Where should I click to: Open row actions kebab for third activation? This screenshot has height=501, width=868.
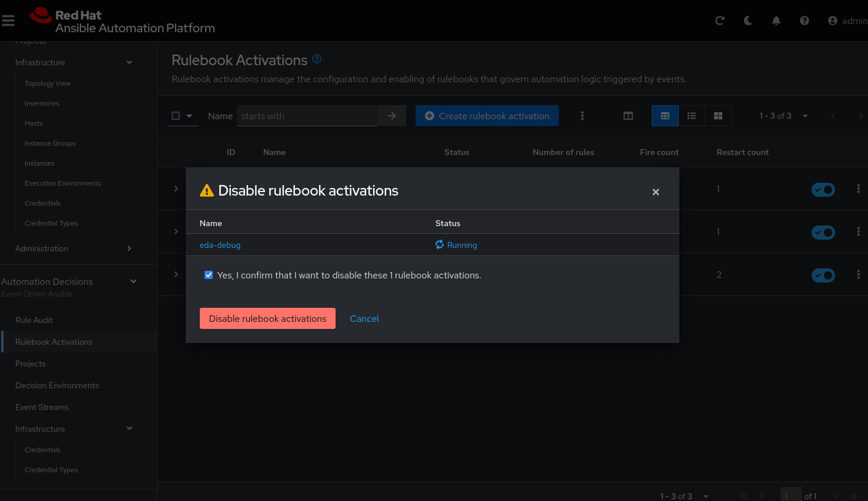pos(859,274)
